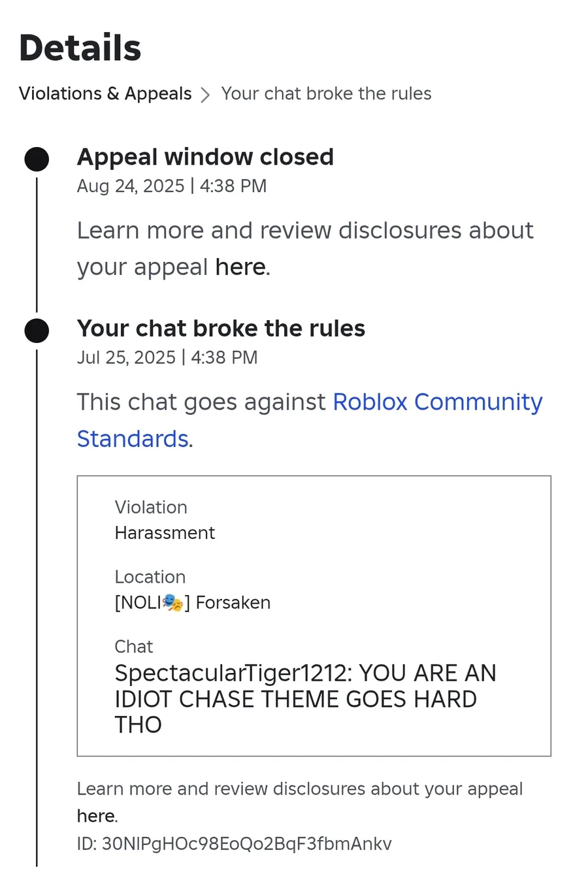Screen dimensions: 588x882
Task: Click the Violation label in details box
Action: [151, 507]
